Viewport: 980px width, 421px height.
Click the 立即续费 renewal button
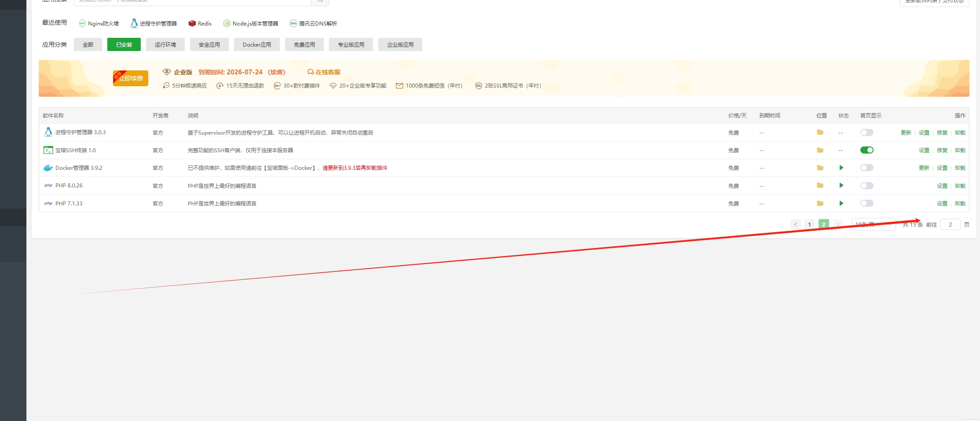[x=130, y=78]
